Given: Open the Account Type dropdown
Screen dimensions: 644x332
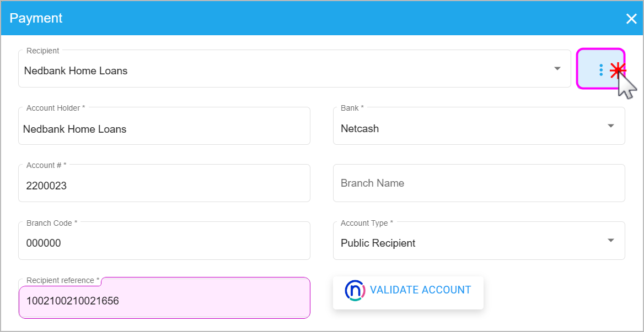Looking at the screenshot, I should (479, 241).
